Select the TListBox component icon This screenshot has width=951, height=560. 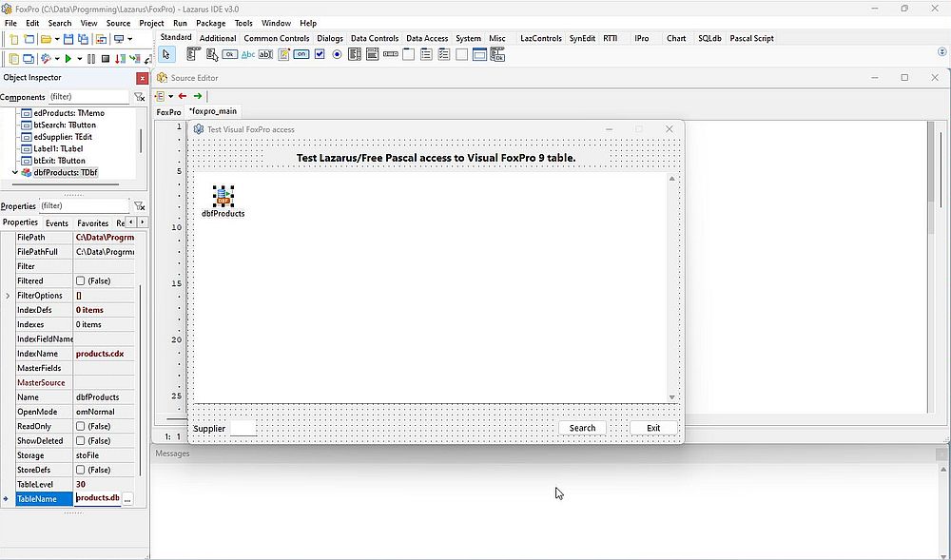[355, 54]
